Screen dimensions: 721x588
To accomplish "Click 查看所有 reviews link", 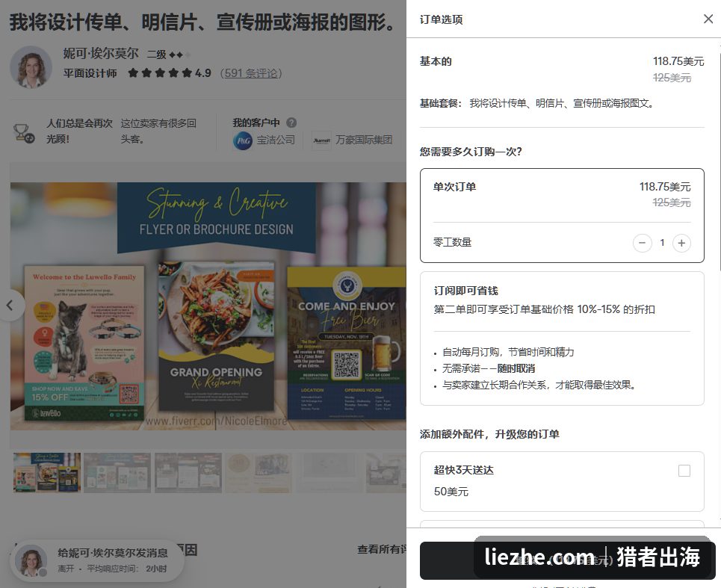I will click(x=382, y=549).
